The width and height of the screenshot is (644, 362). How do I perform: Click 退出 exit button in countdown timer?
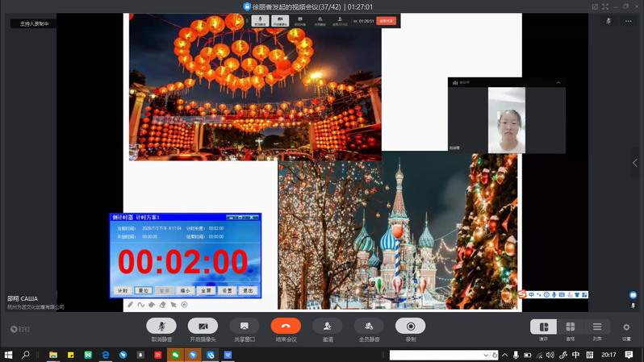[x=248, y=290]
